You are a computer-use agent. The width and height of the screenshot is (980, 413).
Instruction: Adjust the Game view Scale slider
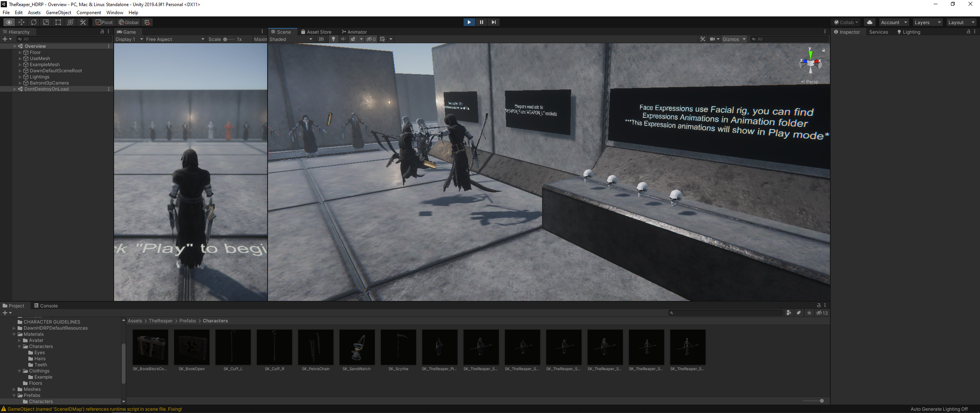click(x=229, y=39)
